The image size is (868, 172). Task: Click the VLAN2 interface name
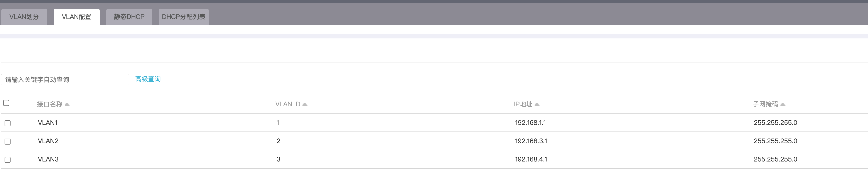pyautogui.click(x=48, y=141)
